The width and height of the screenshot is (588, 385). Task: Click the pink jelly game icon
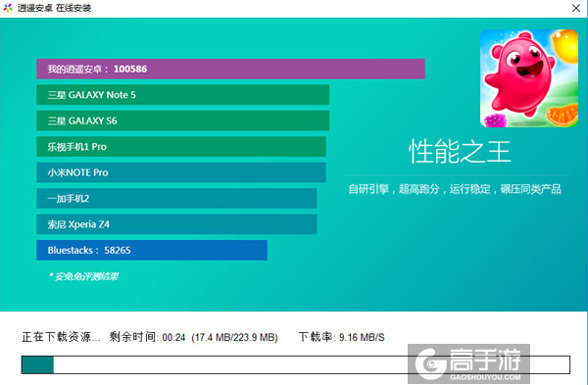(529, 78)
